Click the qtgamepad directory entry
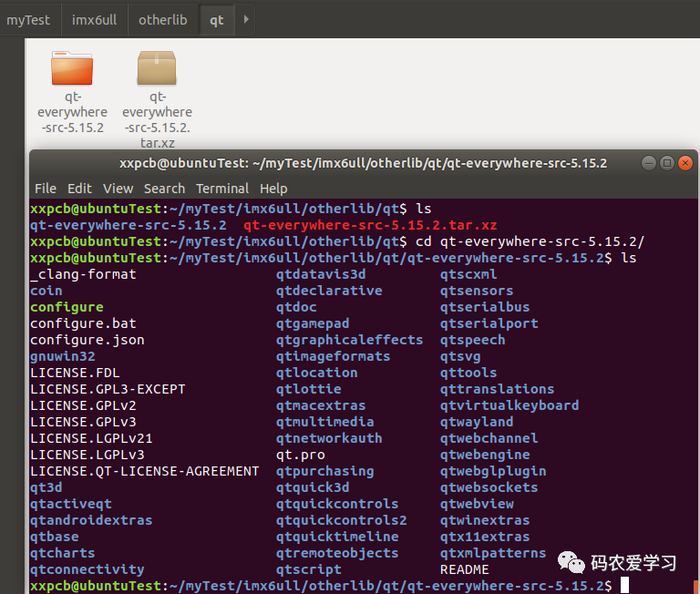The image size is (700, 594). point(313,323)
